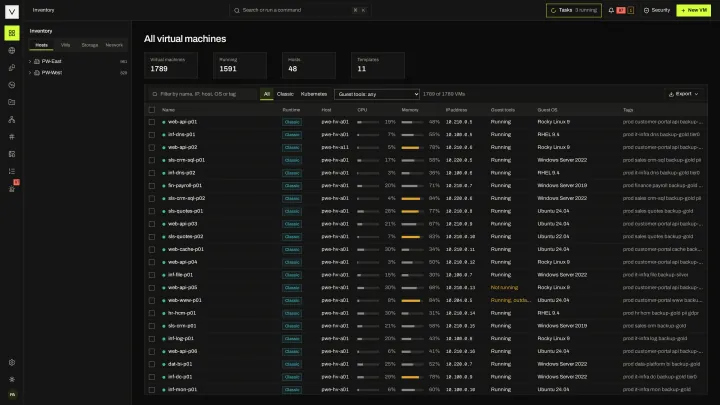This screenshot has width=720, height=405.
Task: Check the web-api-p01 row checkbox
Action: click(x=152, y=122)
